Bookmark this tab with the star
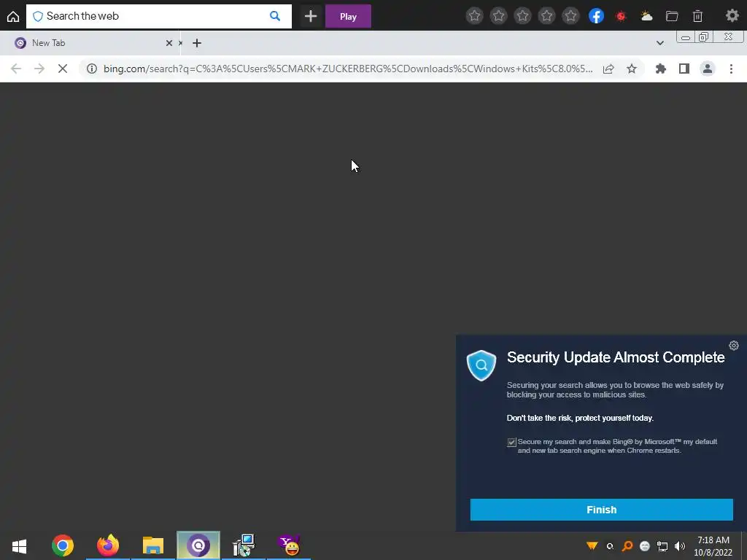This screenshot has height=560, width=747. (632, 69)
